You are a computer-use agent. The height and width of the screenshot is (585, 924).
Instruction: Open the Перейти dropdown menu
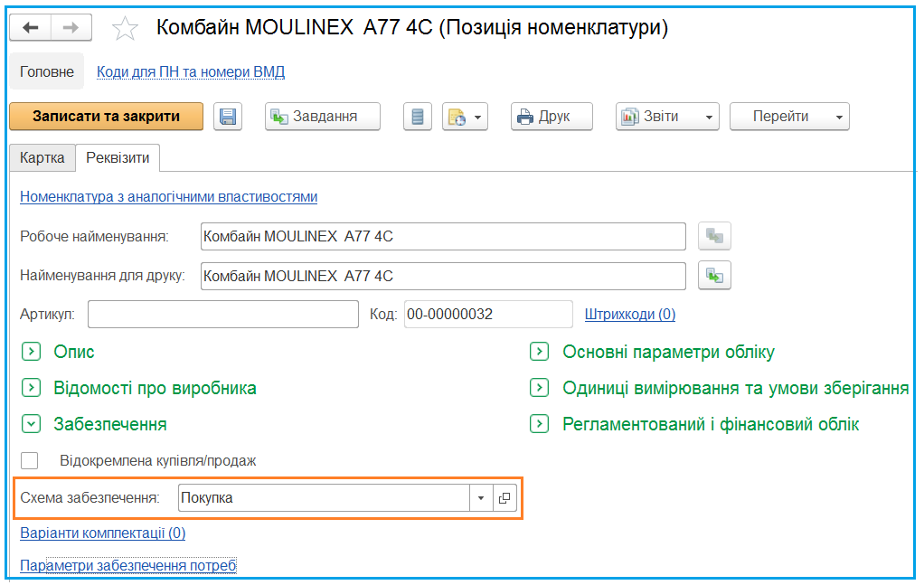click(789, 117)
